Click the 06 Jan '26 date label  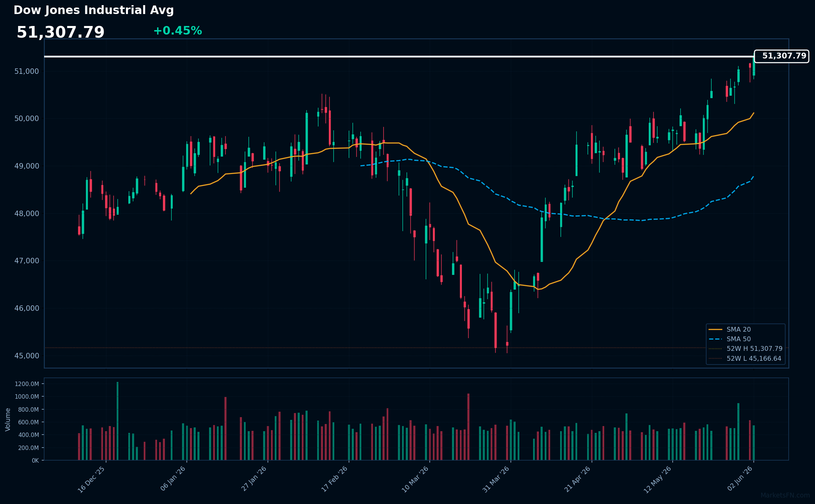pos(173,479)
